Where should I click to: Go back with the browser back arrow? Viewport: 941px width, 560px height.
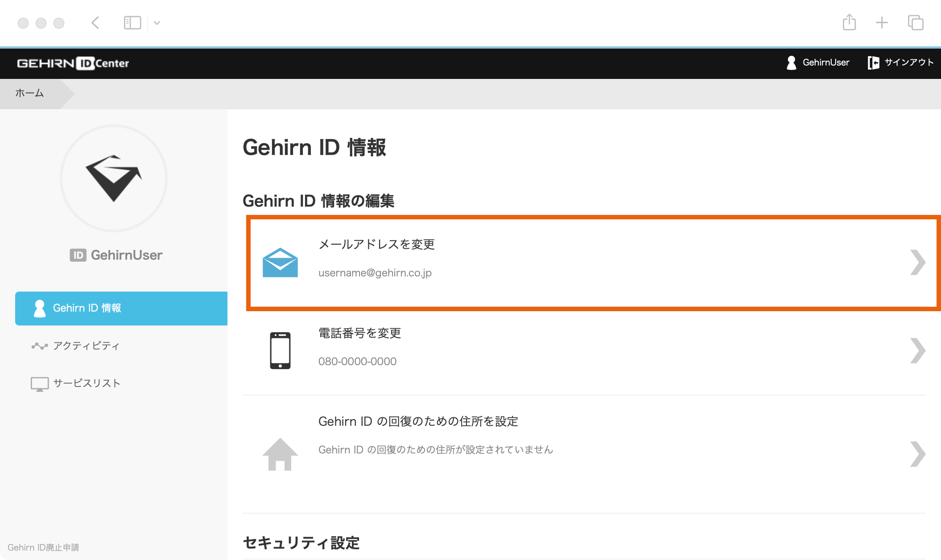(95, 23)
